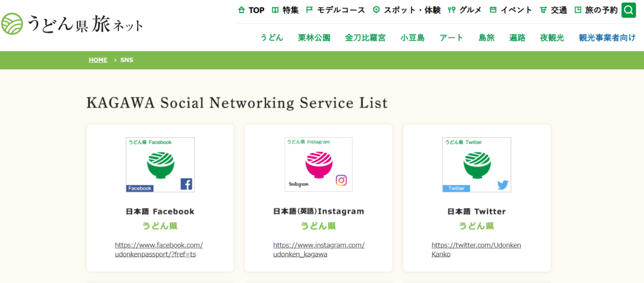
Task: Click the fork-and-knife icon beside グルメ
Action: coord(451,10)
